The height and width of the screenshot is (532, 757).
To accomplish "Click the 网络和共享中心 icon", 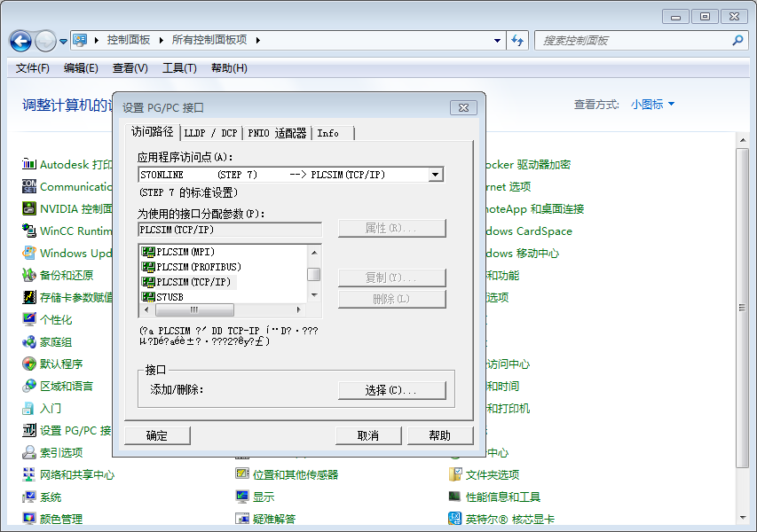I will (x=29, y=474).
